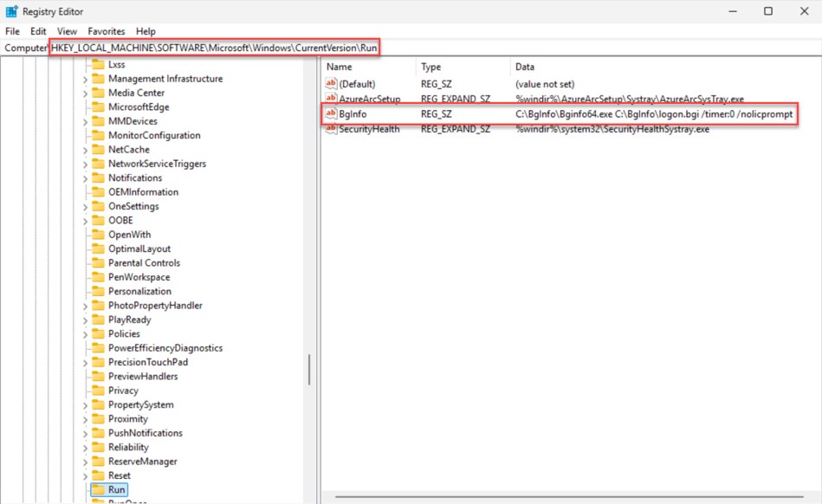Select the MMDevices folder icon
This screenshot has height=504, width=822.
98,121
